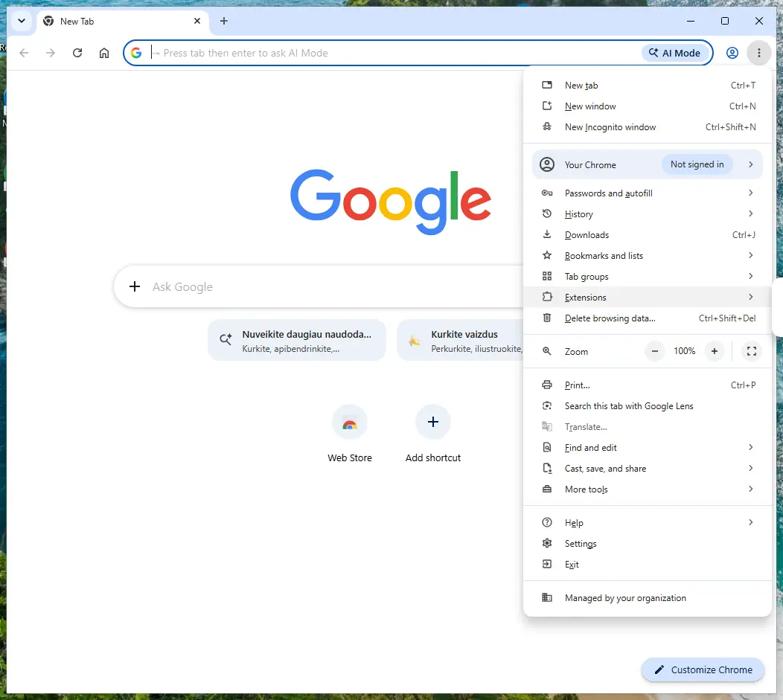Image resolution: width=783 pixels, height=700 pixels.
Task: Click the browser back arrow
Action: click(x=24, y=53)
